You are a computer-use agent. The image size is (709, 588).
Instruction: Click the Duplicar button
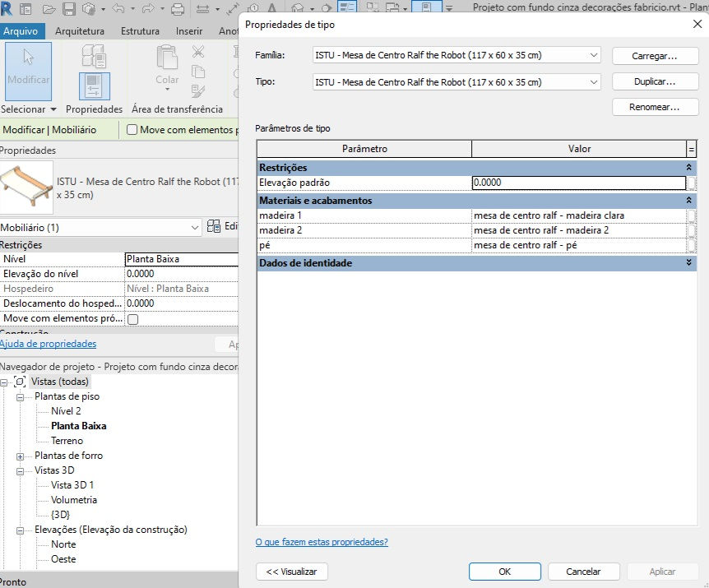click(x=656, y=81)
